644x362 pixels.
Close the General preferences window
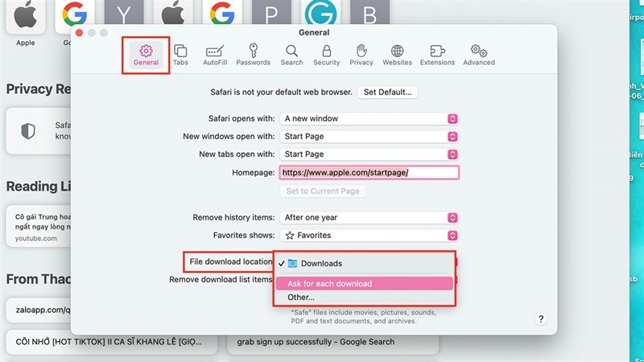tap(79, 32)
